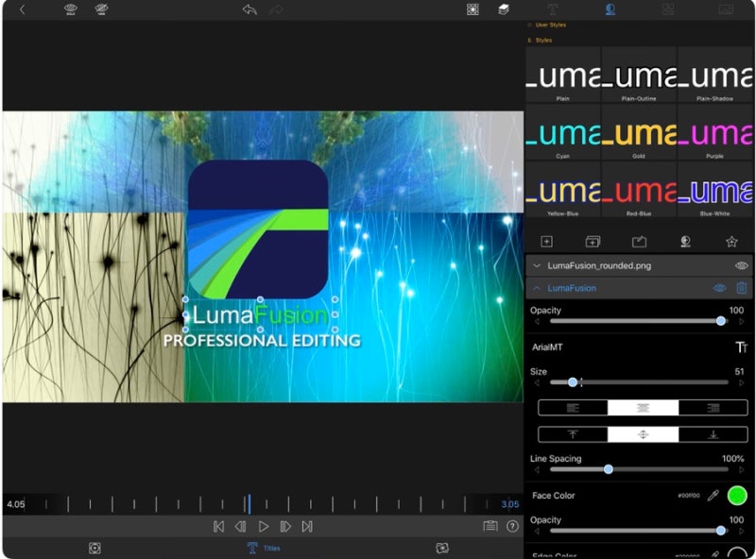Open the clipboard presets icon
Viewport: 756px width, 559px height.
[x=490, y=526]
